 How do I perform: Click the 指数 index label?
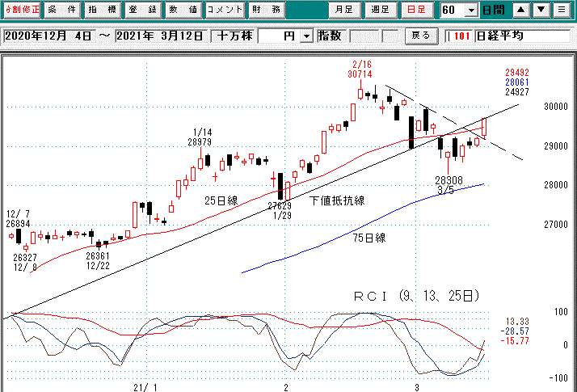pos(328,36)
